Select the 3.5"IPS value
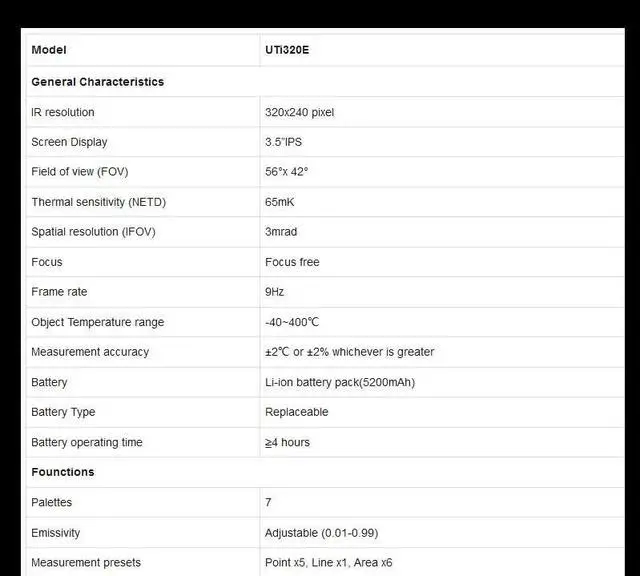 286,142
